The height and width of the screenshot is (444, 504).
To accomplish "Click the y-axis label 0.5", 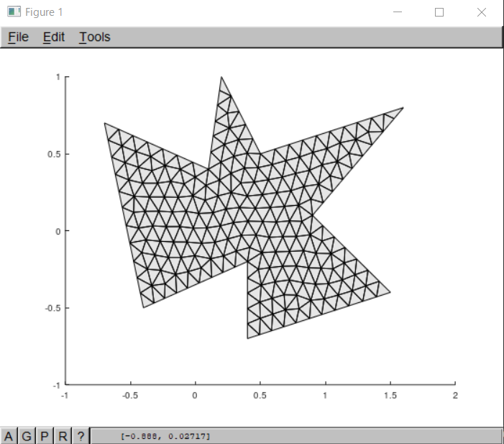I will 54,154.
